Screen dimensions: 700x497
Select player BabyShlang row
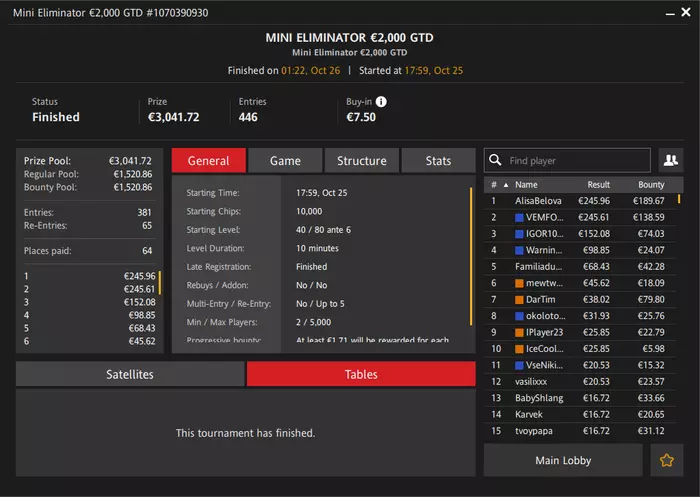pos(579,398)
